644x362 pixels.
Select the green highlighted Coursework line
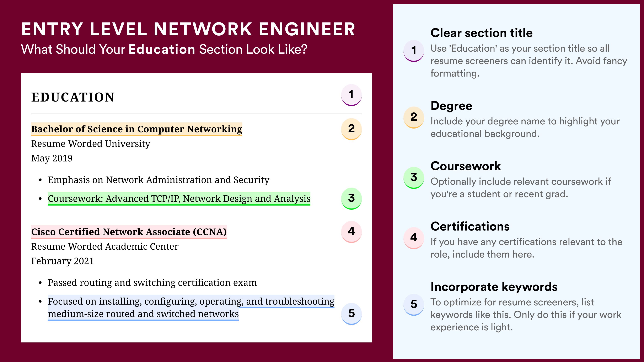(x=179, y=199)
